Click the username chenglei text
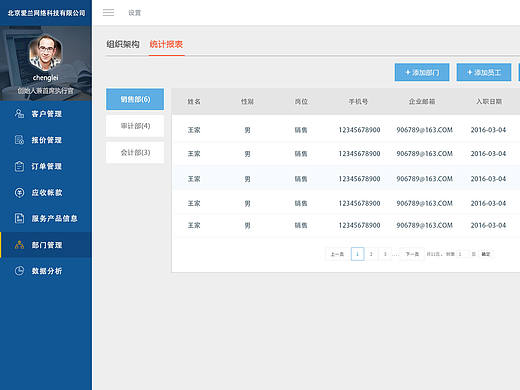This screenshot has height=390, width=520. coord(46,78)
